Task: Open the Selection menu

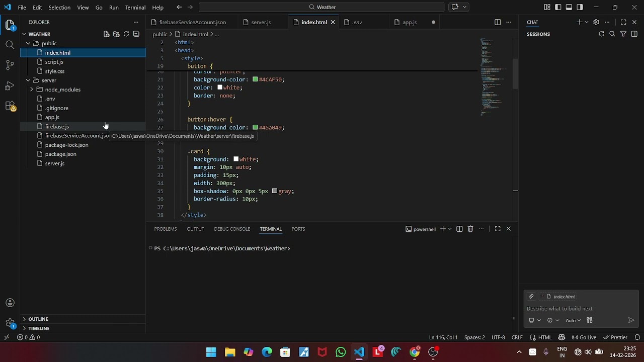Action: [x=59, y=8]
